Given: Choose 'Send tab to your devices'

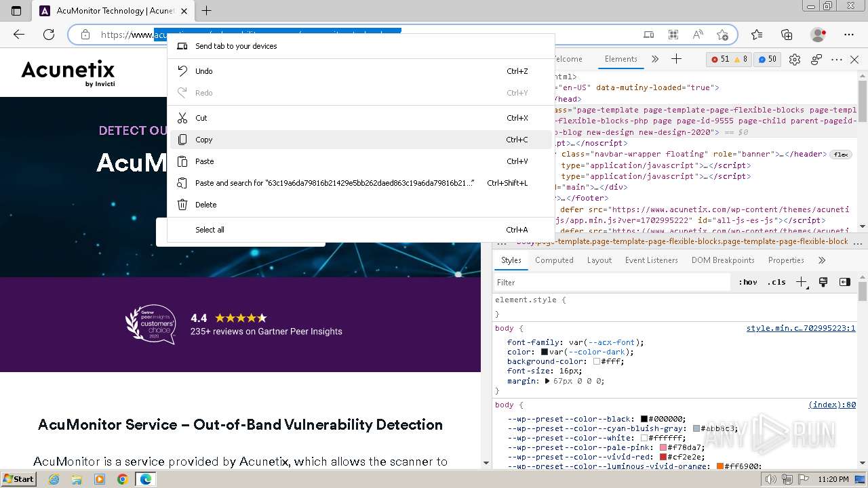Looking at the screenshot, I should click(x=360, y=46).
